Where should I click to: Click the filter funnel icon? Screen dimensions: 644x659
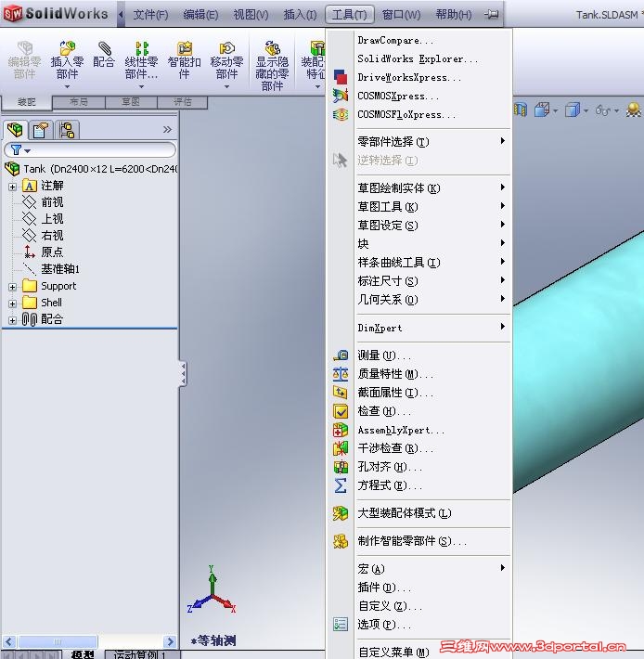tap(16, 149)
